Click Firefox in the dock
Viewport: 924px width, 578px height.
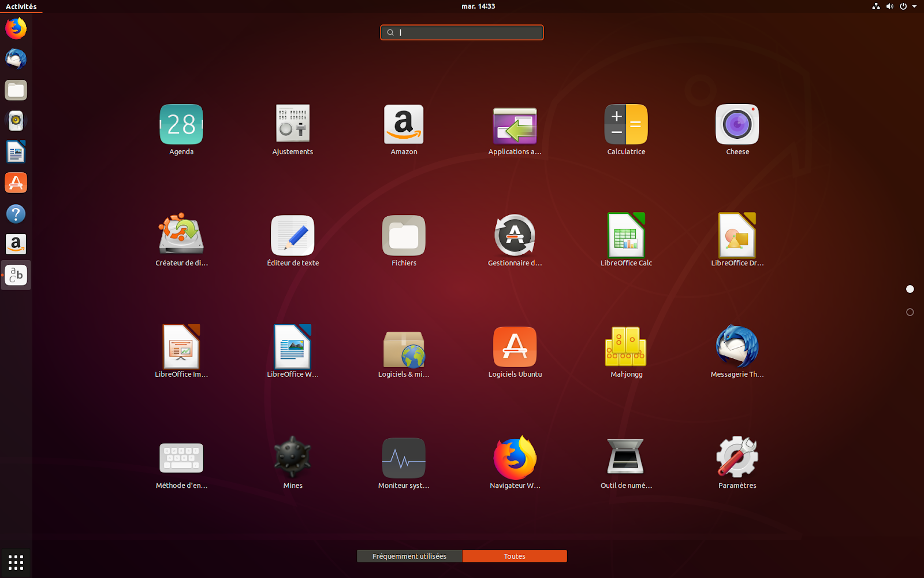coord(16,28)
